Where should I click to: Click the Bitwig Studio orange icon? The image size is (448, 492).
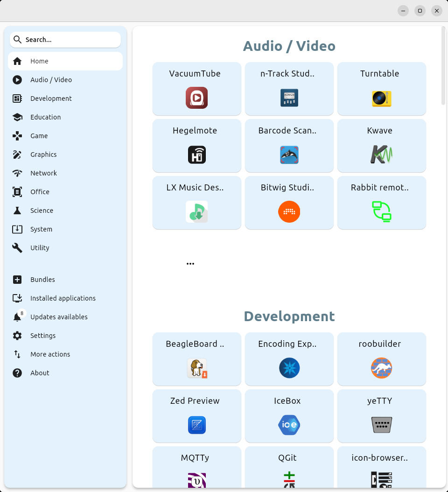[289, 212]
